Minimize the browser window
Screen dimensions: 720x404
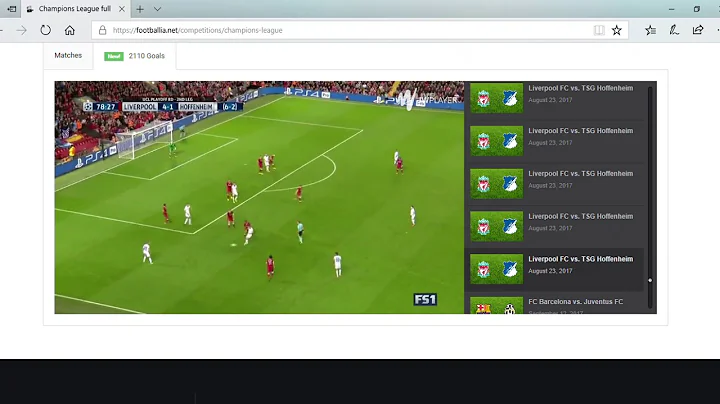[671, 9]
